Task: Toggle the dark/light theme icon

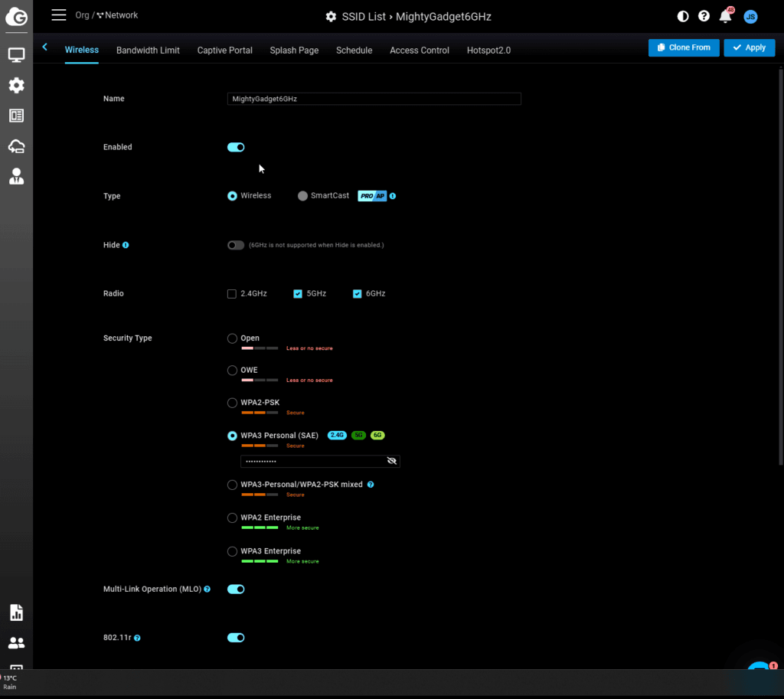Action: 683,16
